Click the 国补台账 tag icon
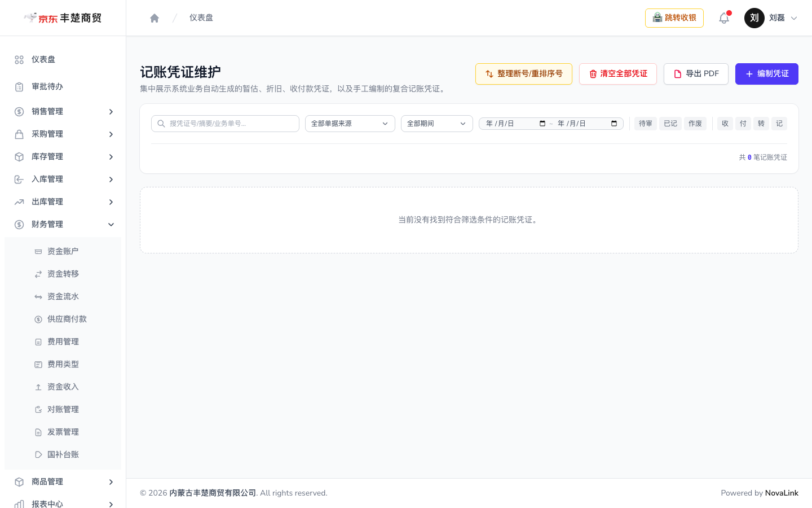812x508 pixels. 38,455
